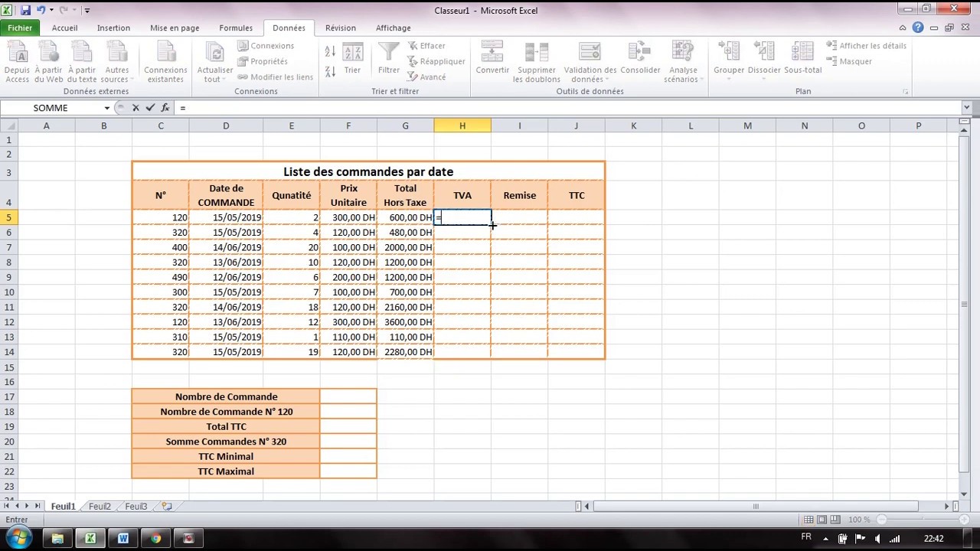Click Connexions button in ribbon

[x=266, y=46]
